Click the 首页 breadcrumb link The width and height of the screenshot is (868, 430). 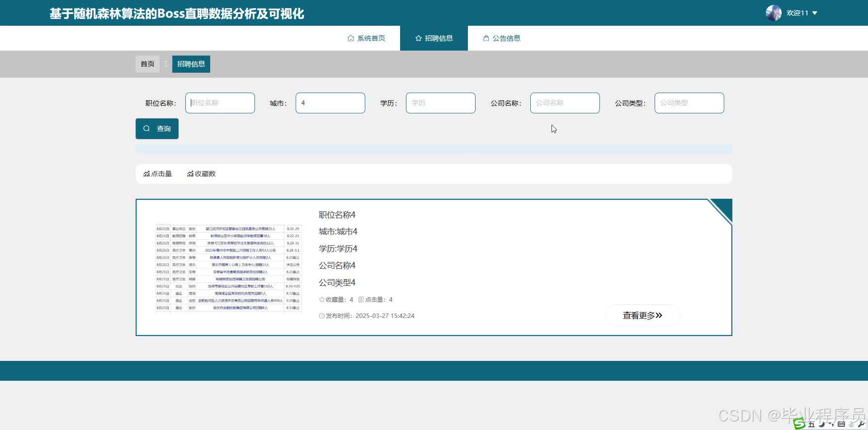click(x=147, y=64)
